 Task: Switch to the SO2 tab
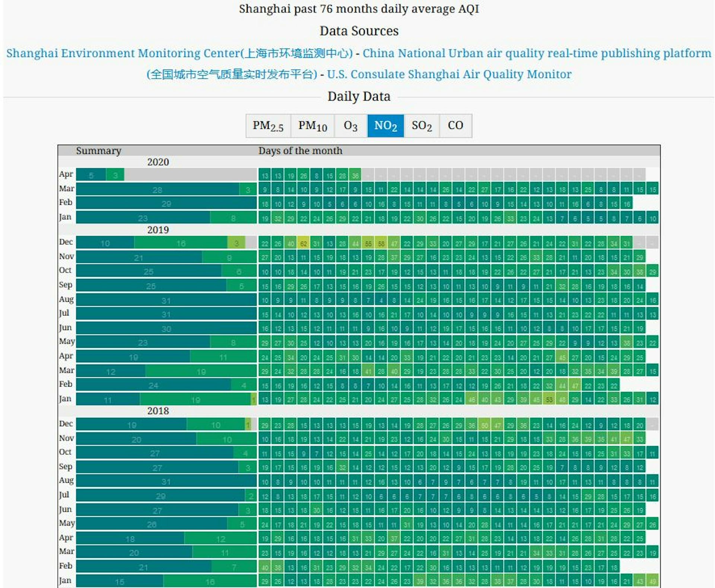tap(422, 126)
